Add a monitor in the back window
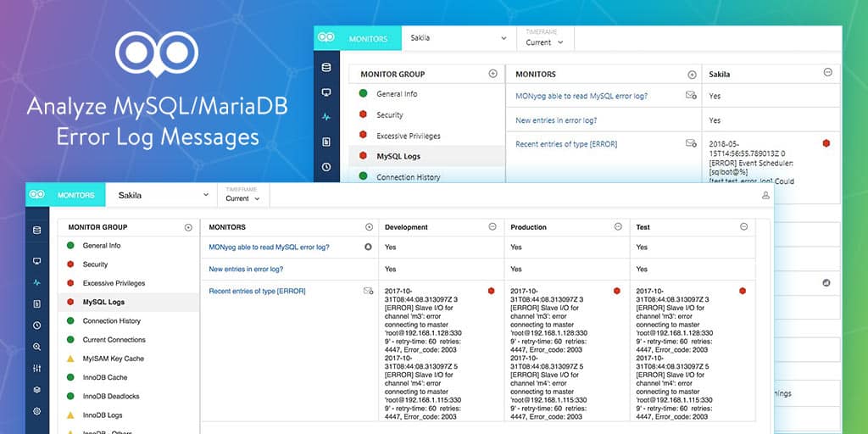Image resolution: width=868 pixels, height=434 pixels. point(692,75)
